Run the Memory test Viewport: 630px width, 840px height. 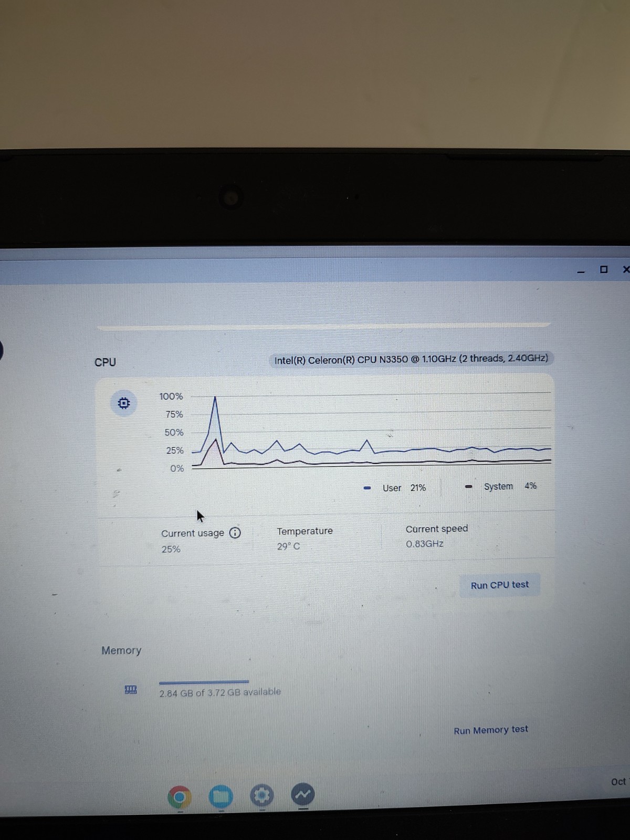[x=491, y=730]
